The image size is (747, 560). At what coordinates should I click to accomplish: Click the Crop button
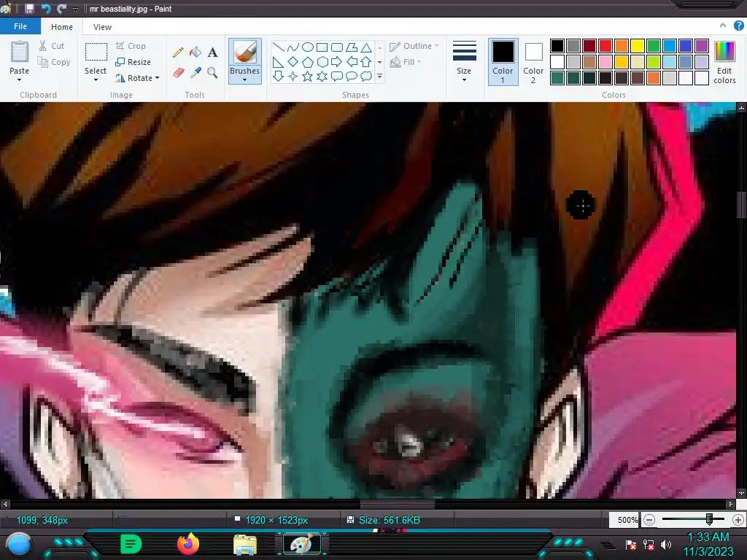(131, 46)
